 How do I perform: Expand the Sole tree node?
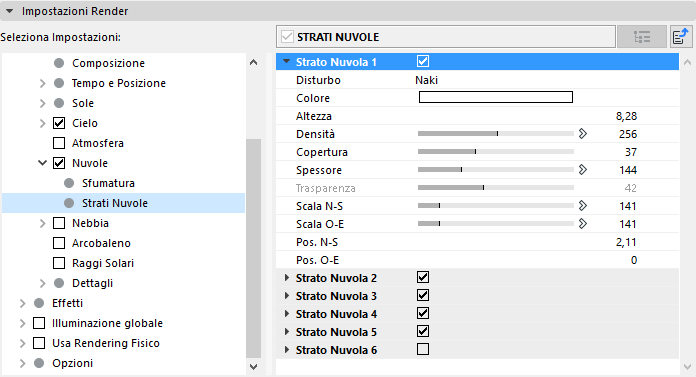pyautogui.click(x=42, y=103)
